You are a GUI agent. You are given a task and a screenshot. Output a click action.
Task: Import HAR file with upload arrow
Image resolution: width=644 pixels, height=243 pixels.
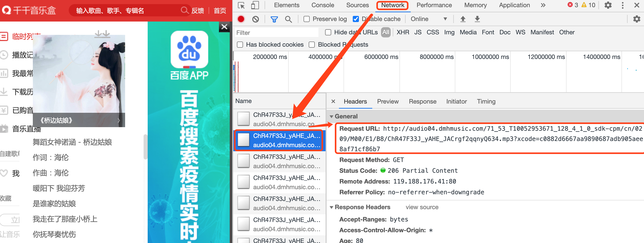pos(463,19)
